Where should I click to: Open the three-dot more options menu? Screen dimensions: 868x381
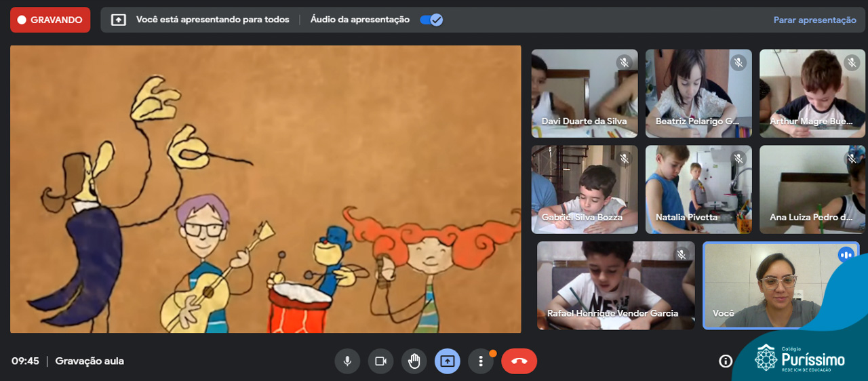coord(480,361)
